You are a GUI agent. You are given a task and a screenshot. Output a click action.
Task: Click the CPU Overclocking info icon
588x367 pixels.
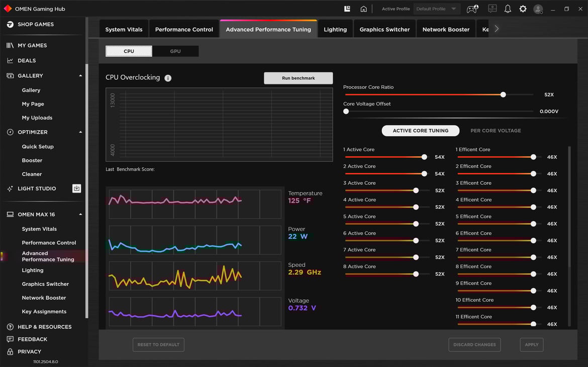168,78
